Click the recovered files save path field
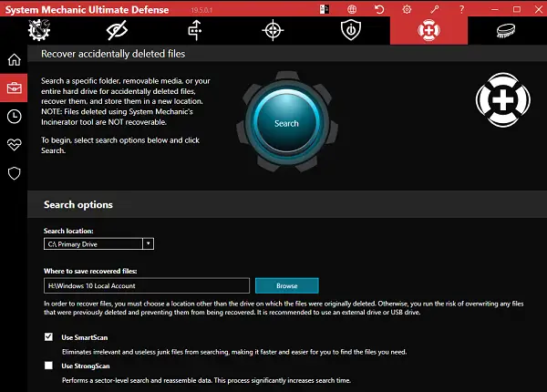Viewport: 547px width, 392px height. [147, 285]
